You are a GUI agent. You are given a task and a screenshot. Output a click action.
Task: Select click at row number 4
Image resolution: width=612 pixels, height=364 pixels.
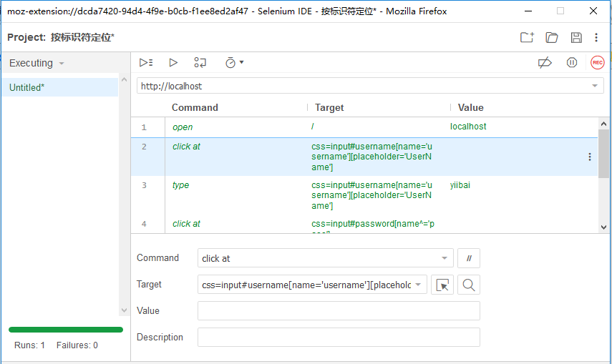[x=364, y=224]
